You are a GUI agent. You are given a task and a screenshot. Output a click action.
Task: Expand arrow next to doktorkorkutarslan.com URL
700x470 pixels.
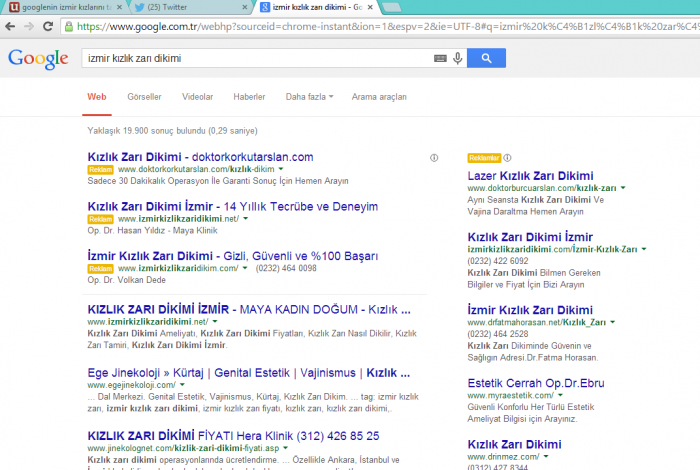[281, 169]
